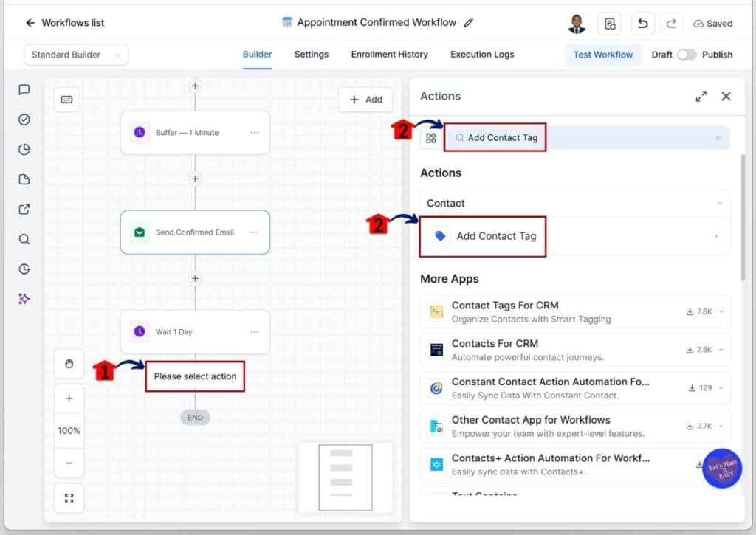Viewport: 756px width, 535px height.
Task: Open Contacts For CRM app
Action: tap(575, 350)
